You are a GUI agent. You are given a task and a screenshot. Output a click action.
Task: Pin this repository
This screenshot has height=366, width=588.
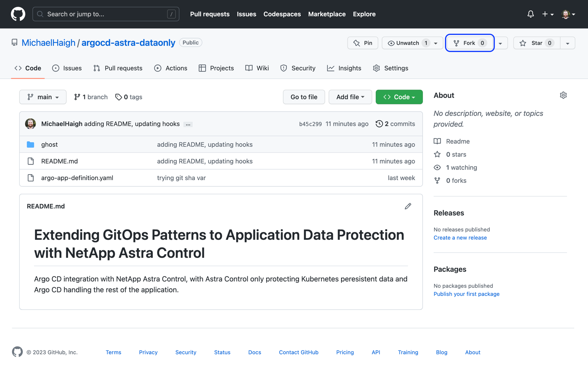(363, 43)
